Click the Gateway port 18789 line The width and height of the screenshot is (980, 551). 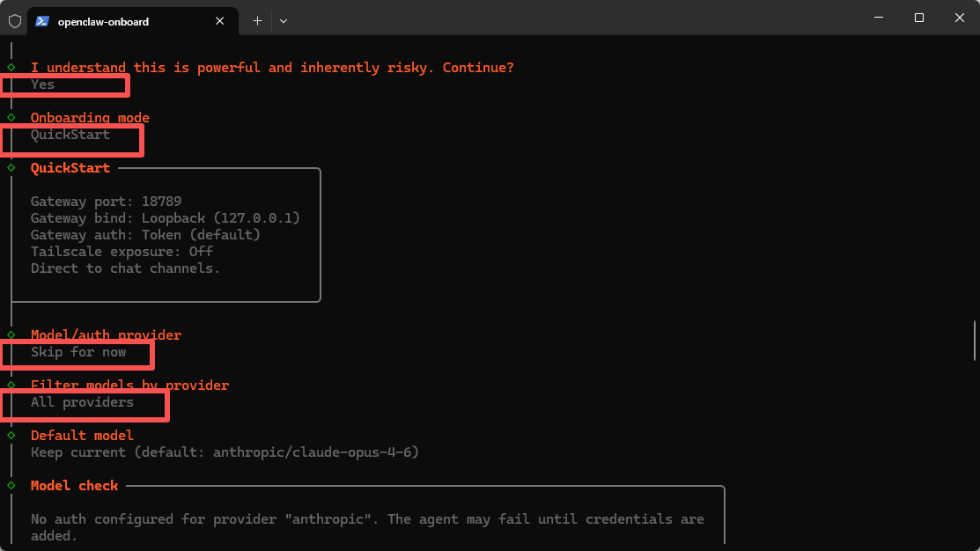(106, 202)
